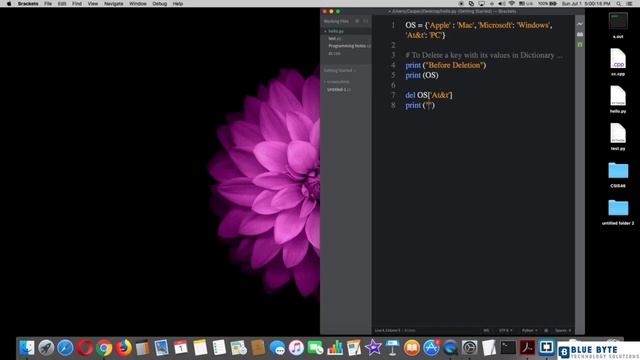Open the Window menu
Screen dimensions: 640x360
[x=138, y=4]
